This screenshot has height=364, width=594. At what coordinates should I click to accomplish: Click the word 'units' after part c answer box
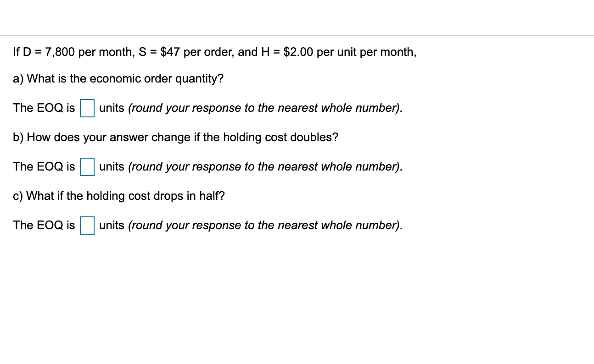(112, 225)
